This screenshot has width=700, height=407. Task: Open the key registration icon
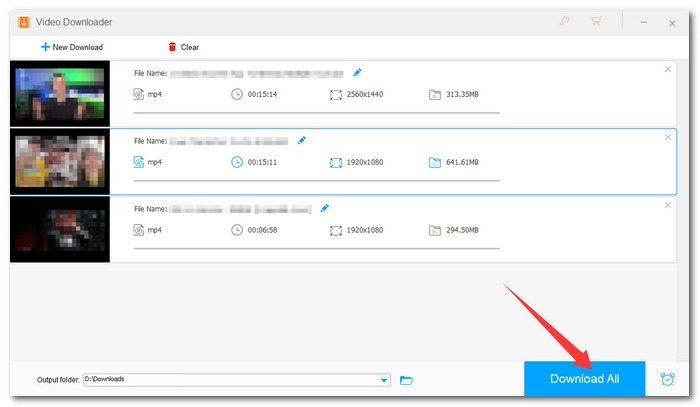tap(565, 21)
